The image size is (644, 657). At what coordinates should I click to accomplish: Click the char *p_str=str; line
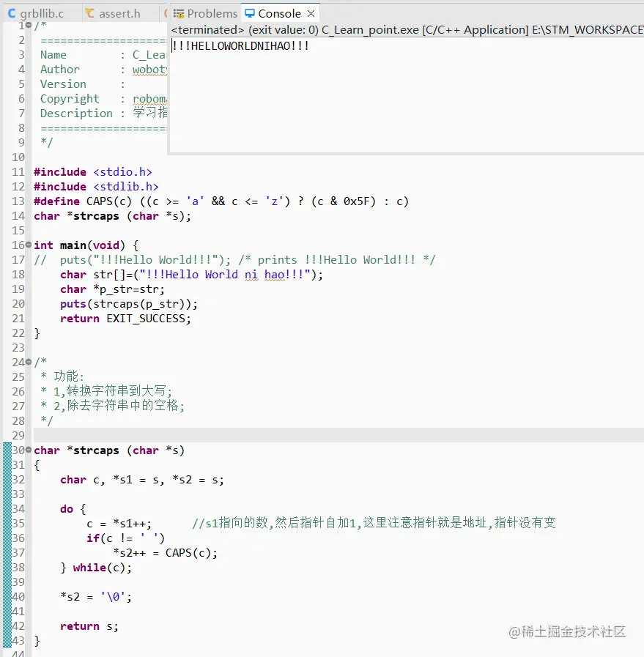click(x=112, y=289)
